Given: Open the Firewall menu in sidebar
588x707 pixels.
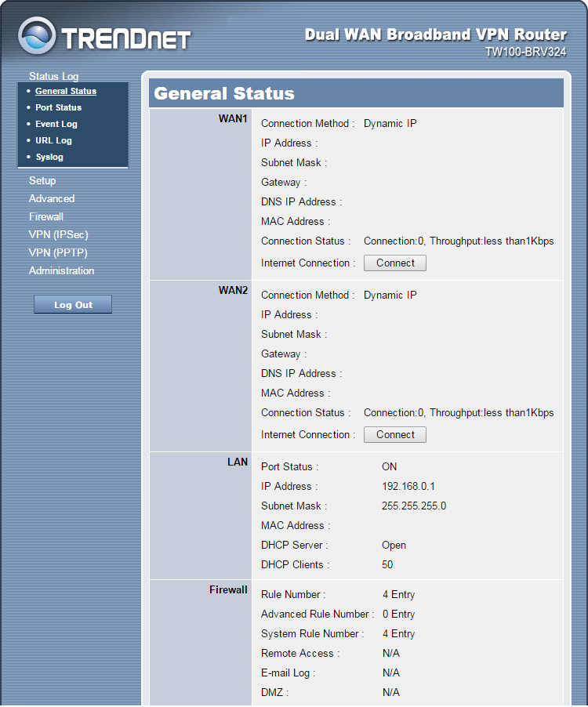Looking at the screenshot, I should 46,216.
